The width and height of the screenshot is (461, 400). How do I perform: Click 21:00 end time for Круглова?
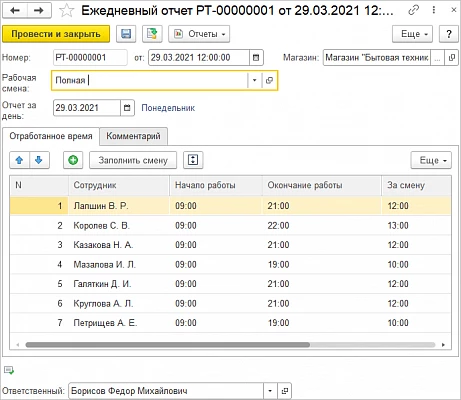pyautogui.click(x=278, y=303)
